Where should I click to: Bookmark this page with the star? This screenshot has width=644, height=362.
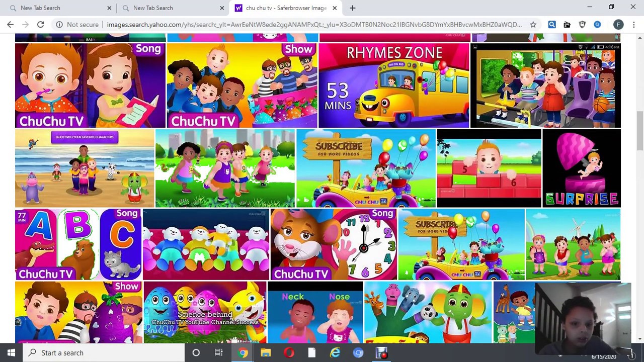point(533,24)
